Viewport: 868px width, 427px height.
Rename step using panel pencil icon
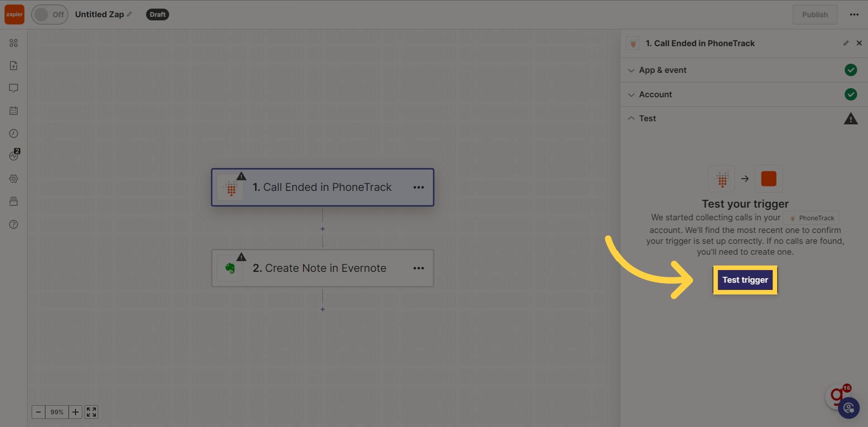846,43
